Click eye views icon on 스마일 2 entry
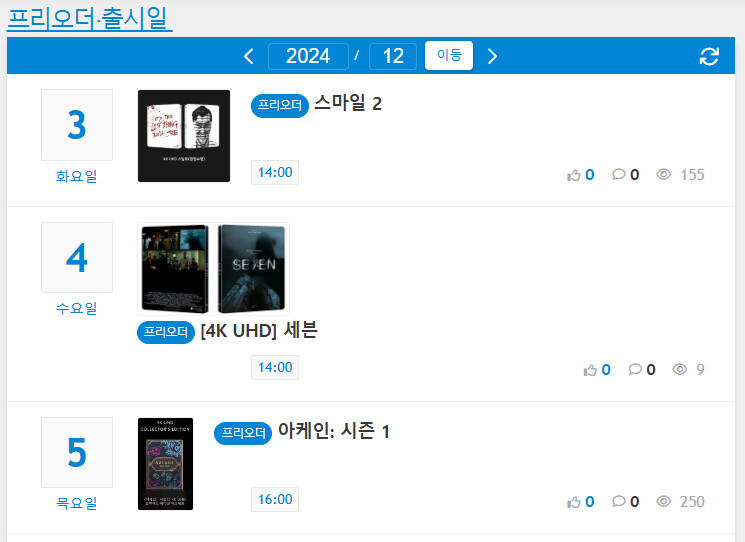 click(664, 174)
